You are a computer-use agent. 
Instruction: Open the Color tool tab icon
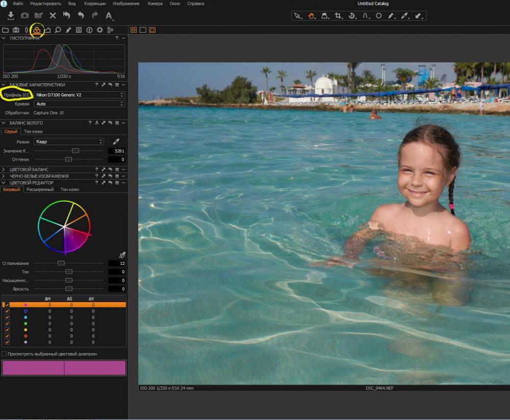point(37,30)
